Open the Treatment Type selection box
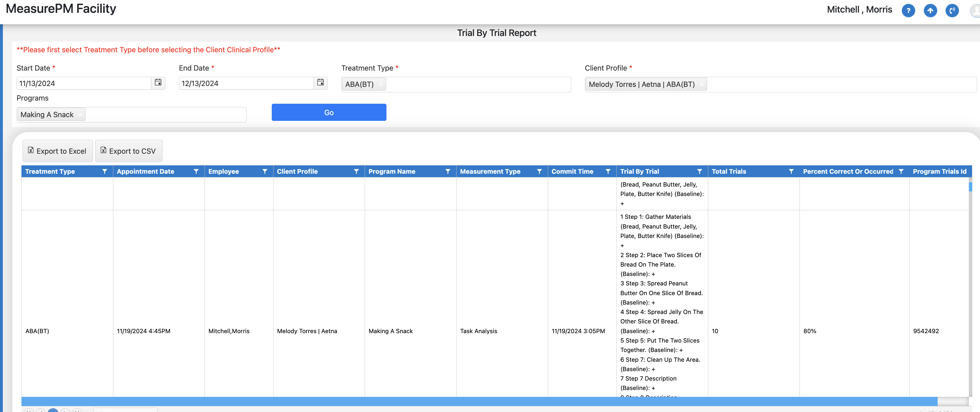980x412 pixels. [x=475, y=84]
